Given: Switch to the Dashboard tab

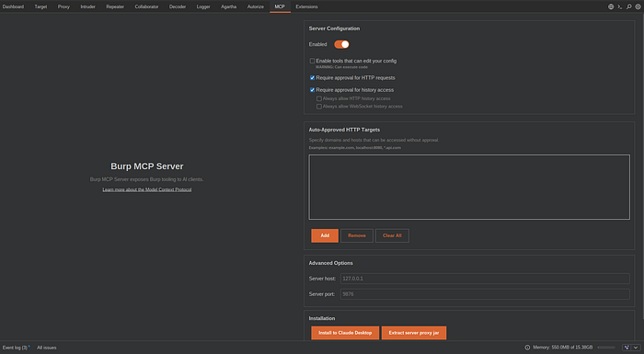Looking at the screenshot, I should (13, 6).
